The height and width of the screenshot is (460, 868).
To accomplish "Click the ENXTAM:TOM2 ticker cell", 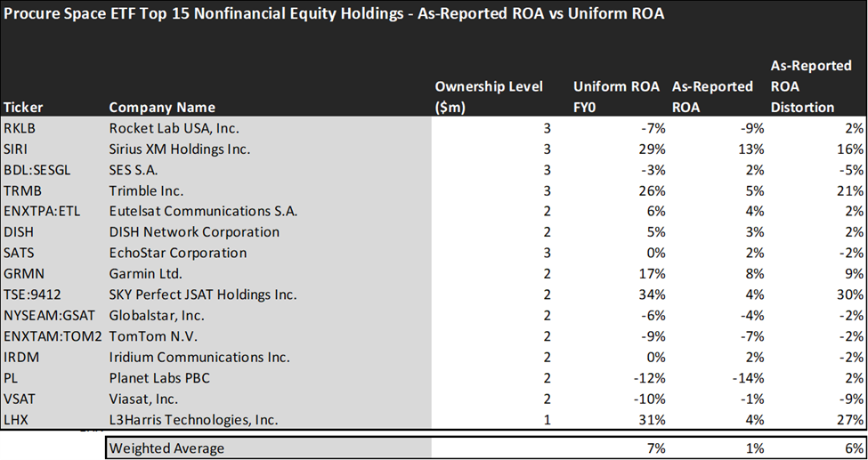I will 52,337.
